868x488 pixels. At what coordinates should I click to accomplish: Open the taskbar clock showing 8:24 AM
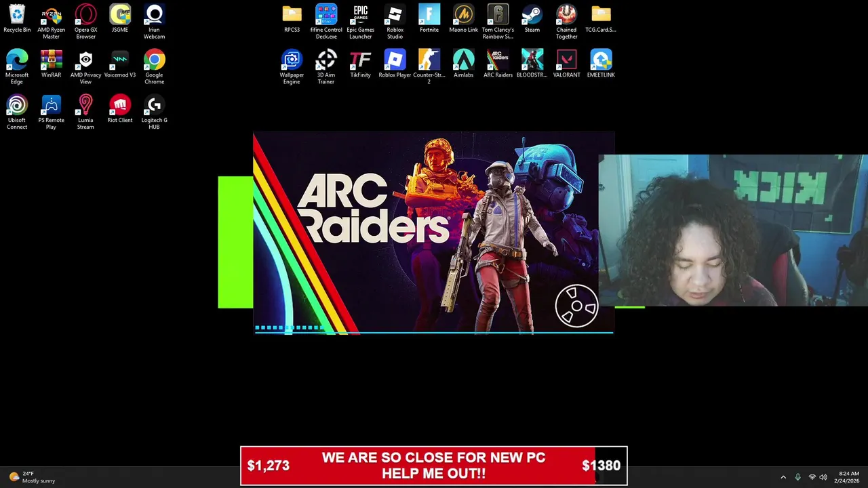[846, 477]
